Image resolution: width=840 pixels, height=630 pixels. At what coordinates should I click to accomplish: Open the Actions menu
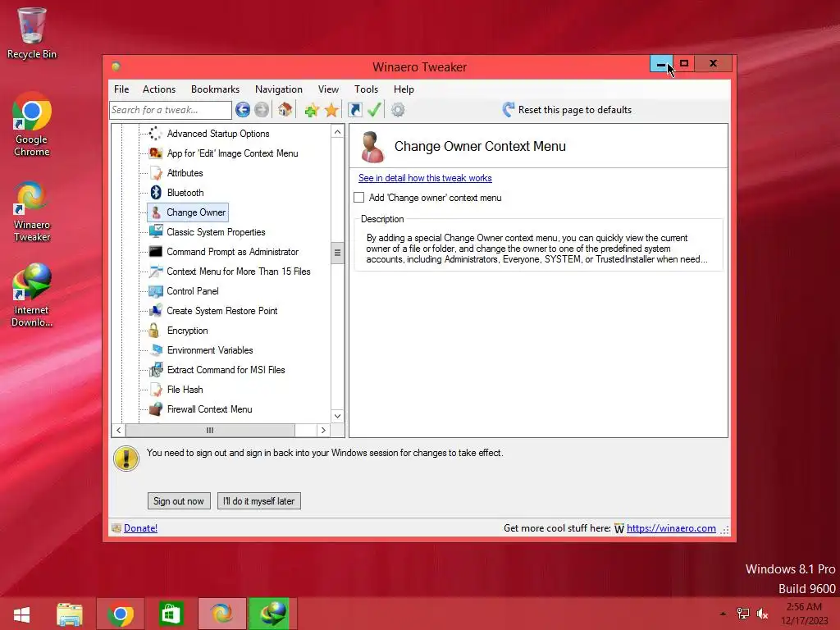click(x=159, y=89)
